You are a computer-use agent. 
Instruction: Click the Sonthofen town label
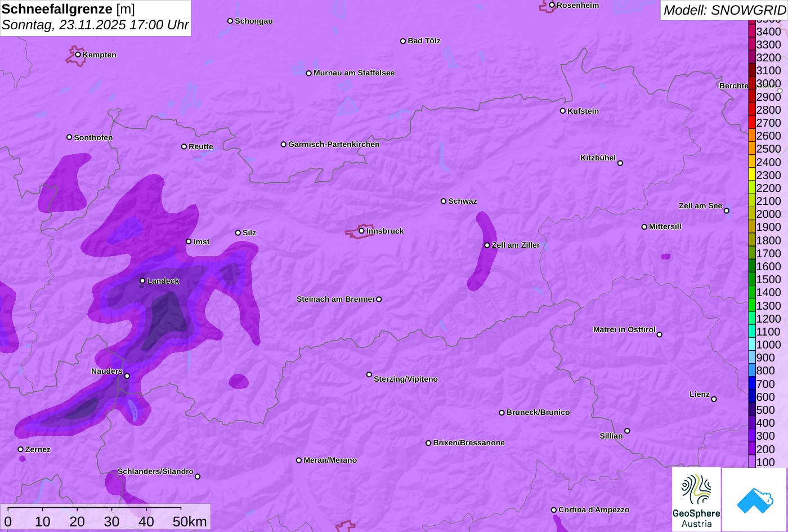click(x=93, y=137)
